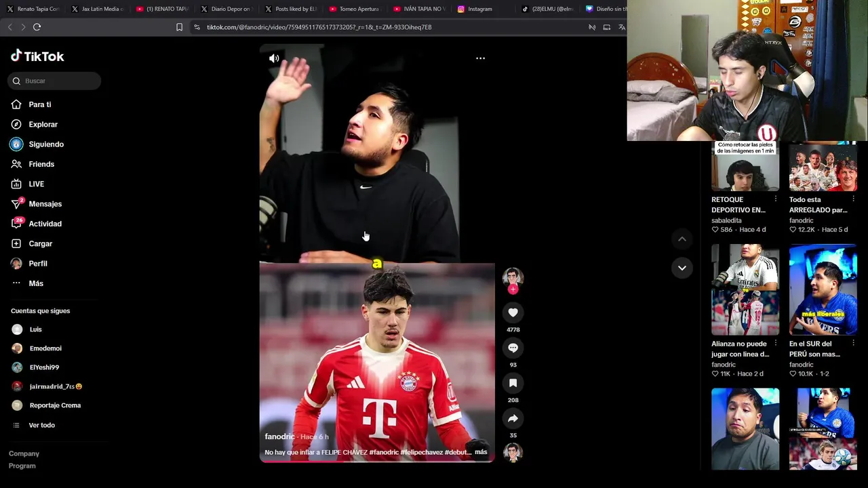Open Alianza no puede jugar thumbnail
868x488 pixels.
click(x=745, y=290)
